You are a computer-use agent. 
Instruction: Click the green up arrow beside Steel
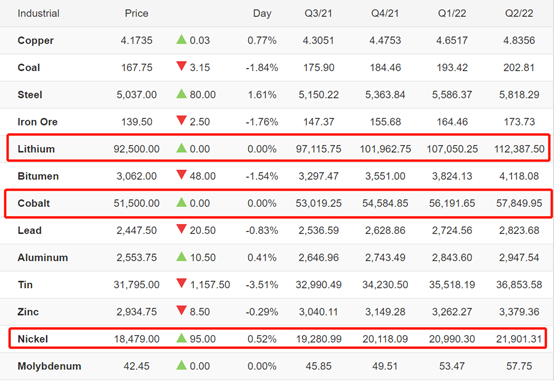[181, 94]
